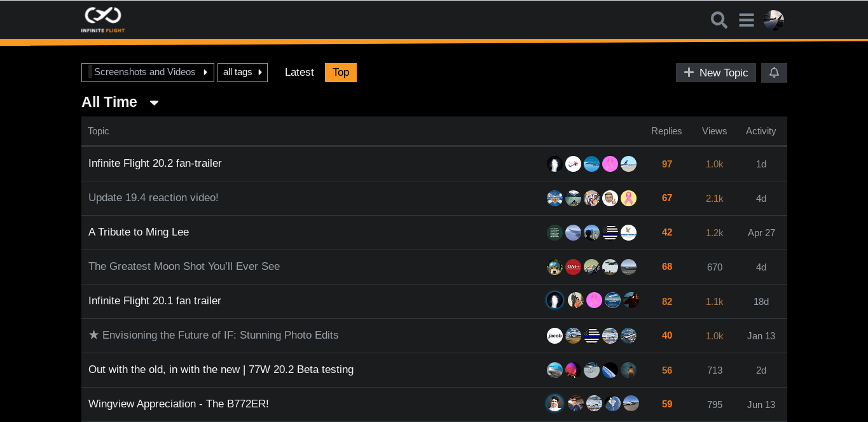
Task: Click reply count 42
Action: (x=667, y=233)
